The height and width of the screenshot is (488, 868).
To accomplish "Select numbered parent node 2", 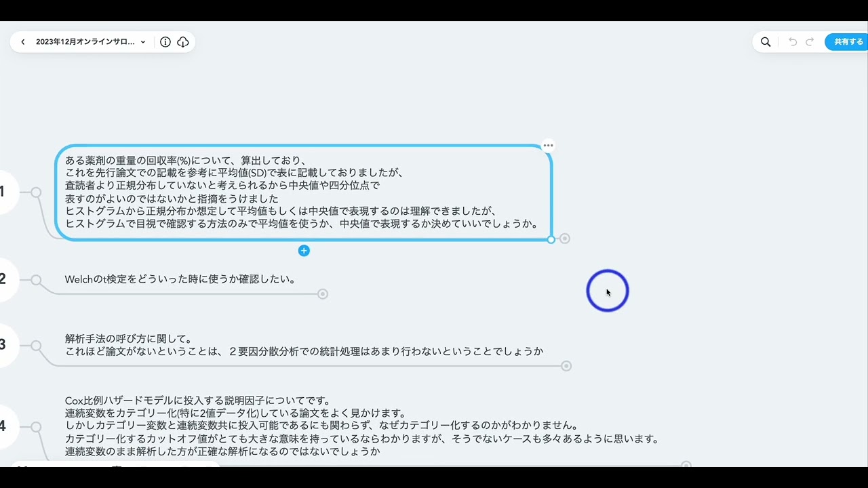I will 5,279.
